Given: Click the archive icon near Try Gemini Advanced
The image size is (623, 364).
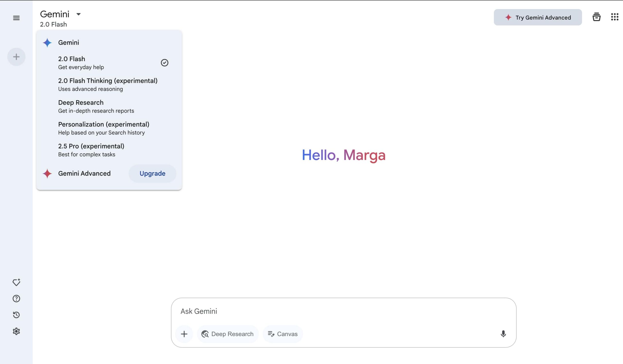Looking at the screenshot, I should tap(596, 17).
